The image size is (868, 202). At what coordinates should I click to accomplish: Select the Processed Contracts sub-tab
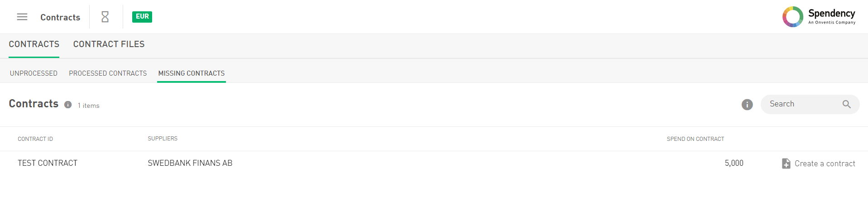[108, 73]
